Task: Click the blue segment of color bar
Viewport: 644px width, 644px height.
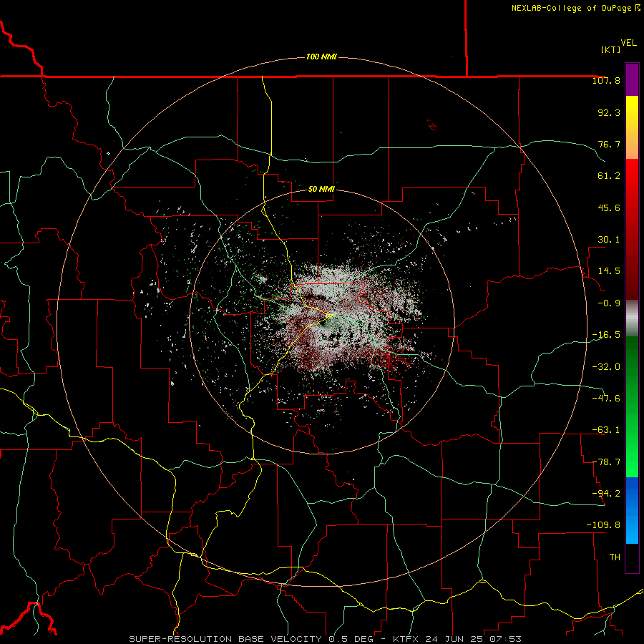Action: tap(632, 510)
